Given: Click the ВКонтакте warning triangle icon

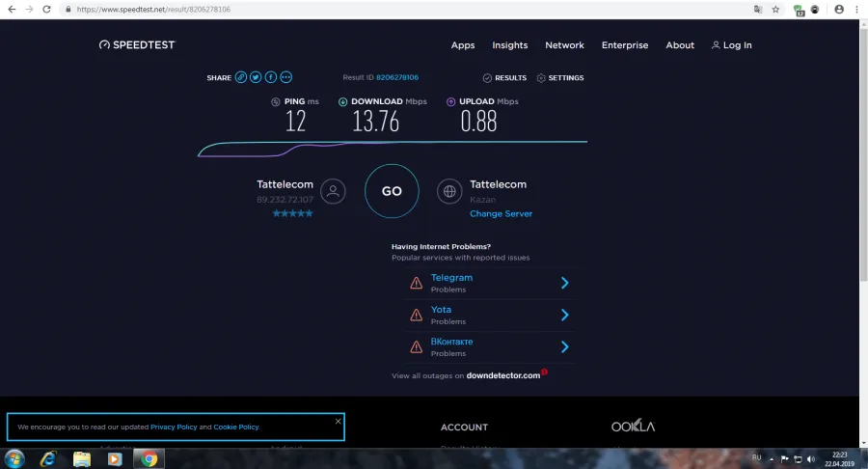Looking at the screenshot, I should tap(417, 347).
